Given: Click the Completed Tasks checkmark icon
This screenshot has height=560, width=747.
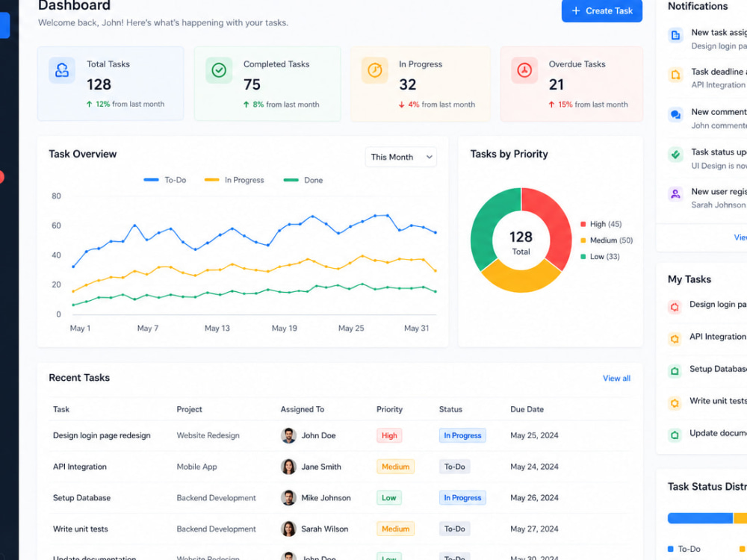Looking at the screenshot, I should [219, 70].
